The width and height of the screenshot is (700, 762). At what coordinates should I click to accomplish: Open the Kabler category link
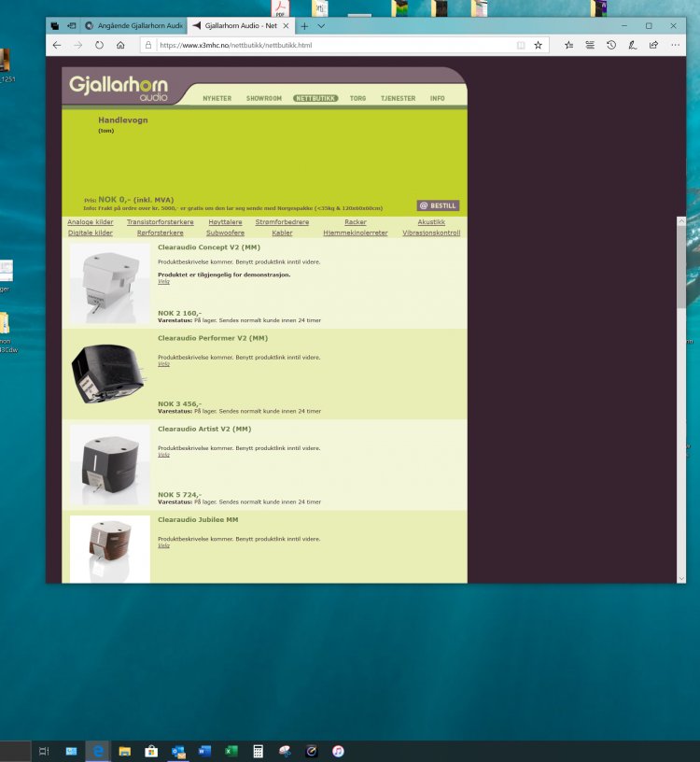click(282, 233)
